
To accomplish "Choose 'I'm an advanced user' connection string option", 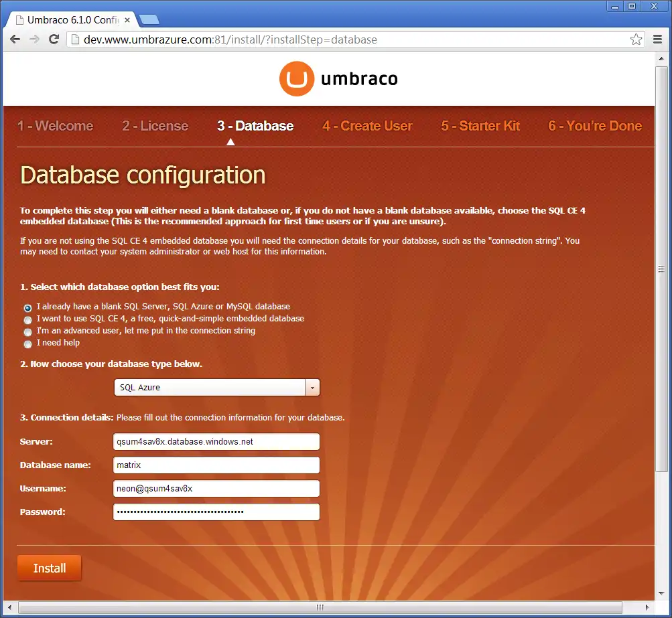I will tap(28, 332).
